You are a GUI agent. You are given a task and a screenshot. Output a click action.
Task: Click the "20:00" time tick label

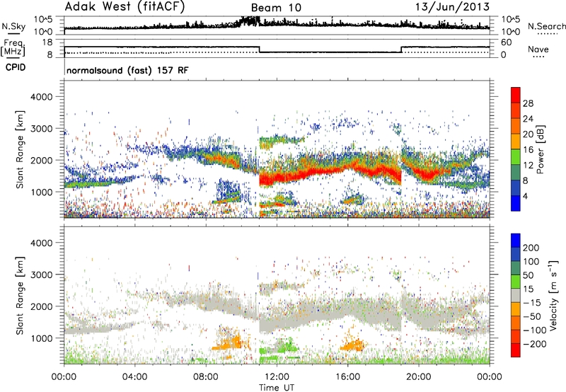pyautogui.click(x=419, y=377)
